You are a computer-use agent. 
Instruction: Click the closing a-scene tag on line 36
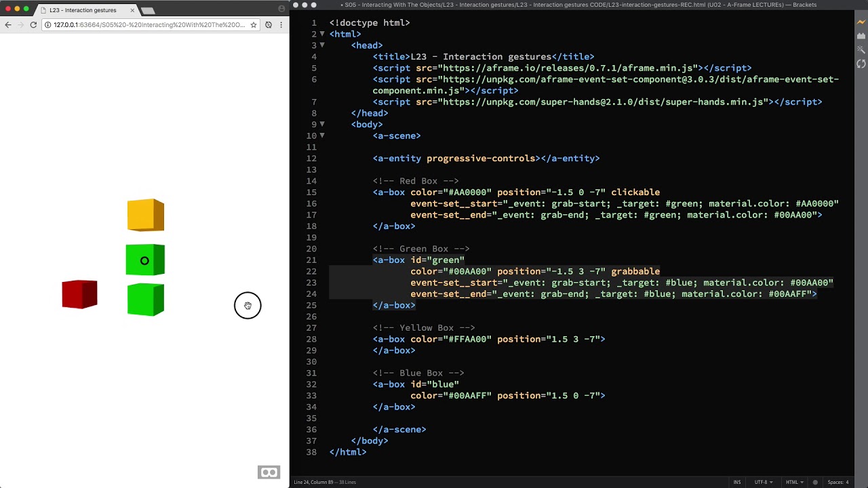(399, 430)
